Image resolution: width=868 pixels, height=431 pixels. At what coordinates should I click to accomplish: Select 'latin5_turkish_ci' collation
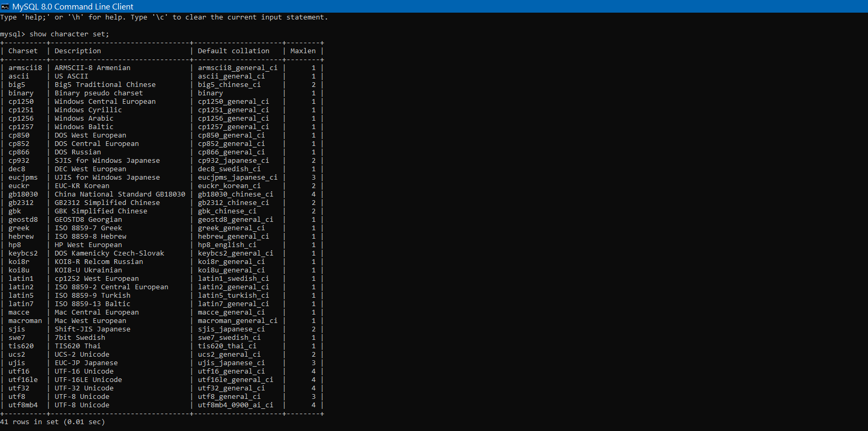tap(234, 296)
